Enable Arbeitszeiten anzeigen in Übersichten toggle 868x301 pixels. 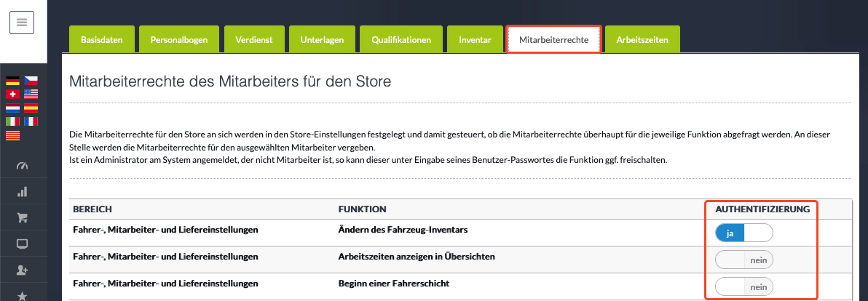coord(743,260)
